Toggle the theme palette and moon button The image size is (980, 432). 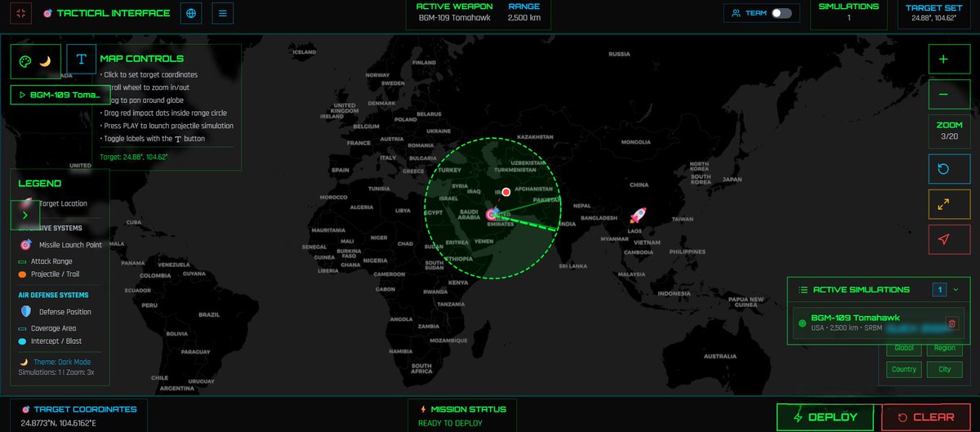36,60
